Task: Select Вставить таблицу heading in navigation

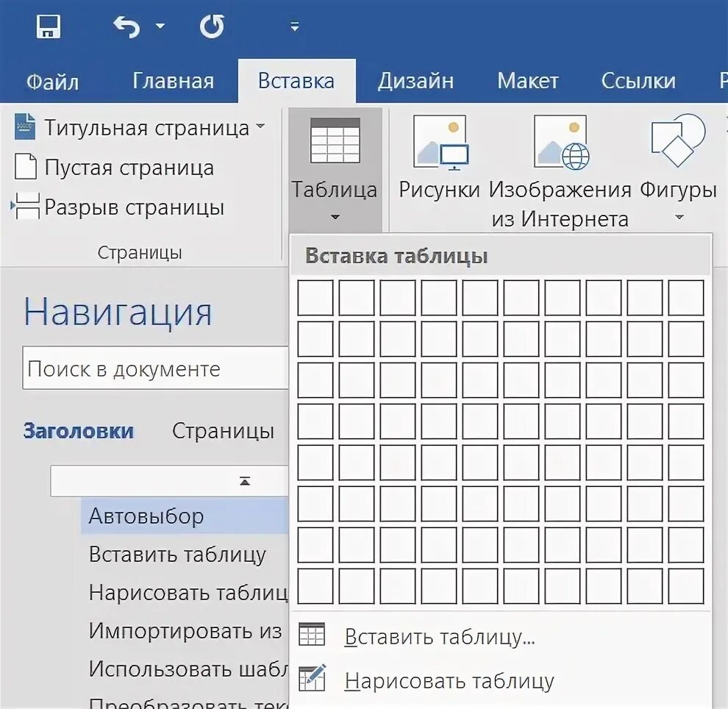Action: [177, 555]
